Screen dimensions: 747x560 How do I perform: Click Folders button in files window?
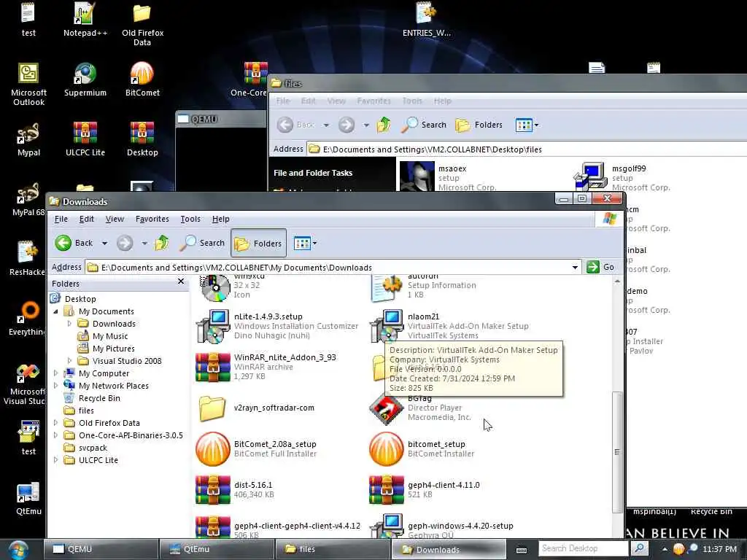pyautogui.click(x=479, y=125)
